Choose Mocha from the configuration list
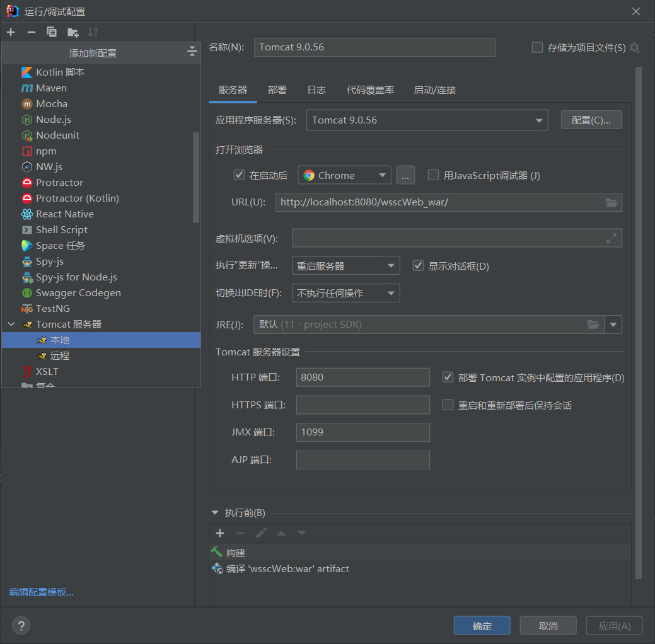 tap(101, 103)
